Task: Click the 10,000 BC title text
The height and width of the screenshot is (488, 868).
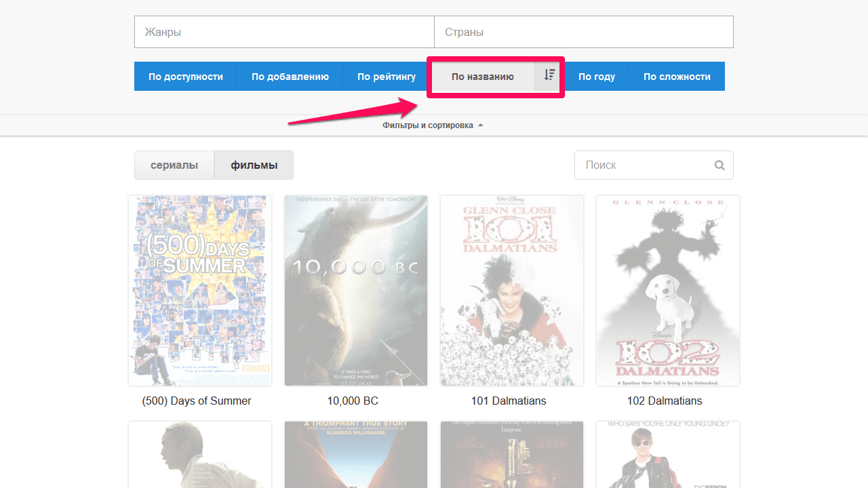Action: pos(353,401)
